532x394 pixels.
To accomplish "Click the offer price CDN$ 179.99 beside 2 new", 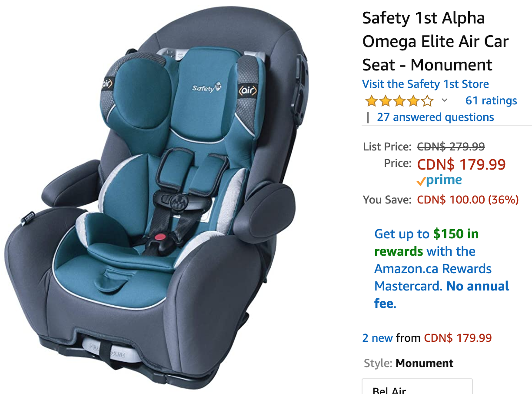I will (x=458, y=338).
